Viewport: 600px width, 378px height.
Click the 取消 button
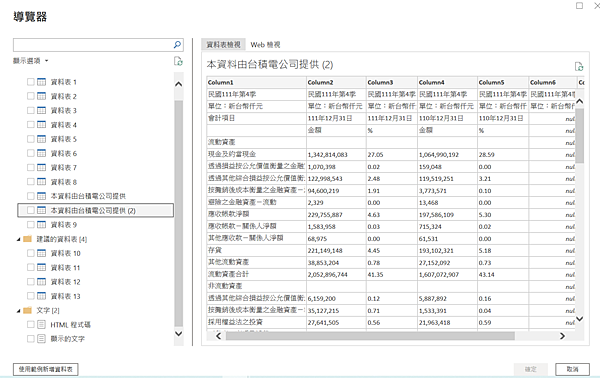point(572,369)
